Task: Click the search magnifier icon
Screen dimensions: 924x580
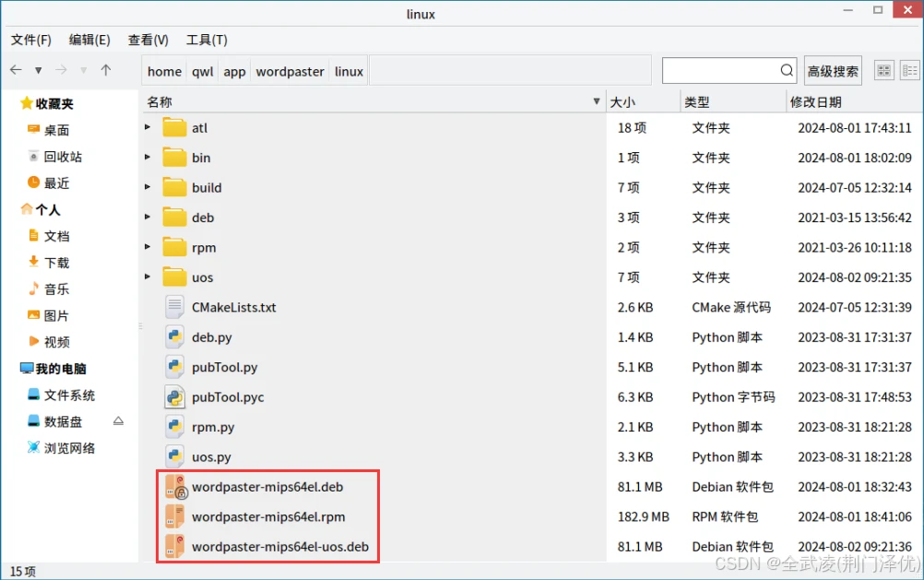Action: [787, 71]
